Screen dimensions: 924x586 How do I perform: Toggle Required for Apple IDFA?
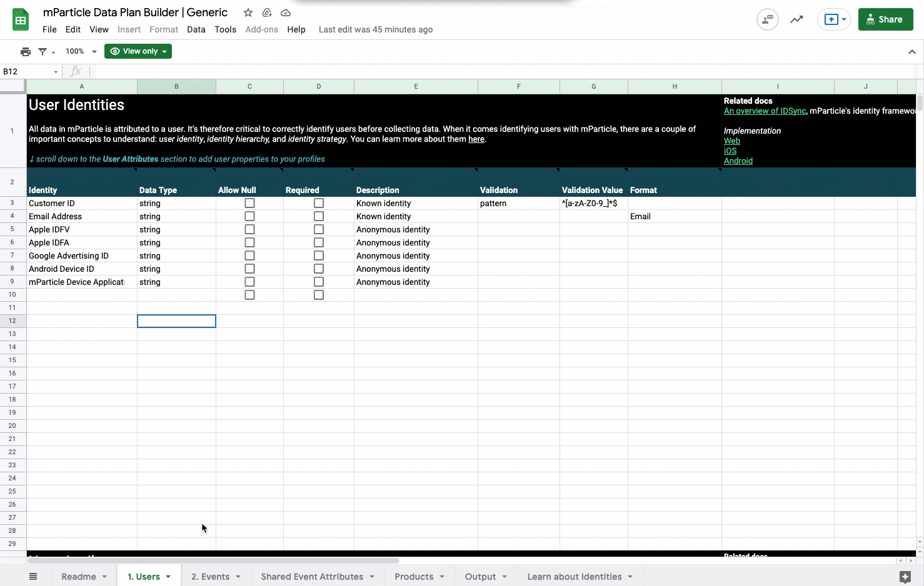tap(319, 242)
